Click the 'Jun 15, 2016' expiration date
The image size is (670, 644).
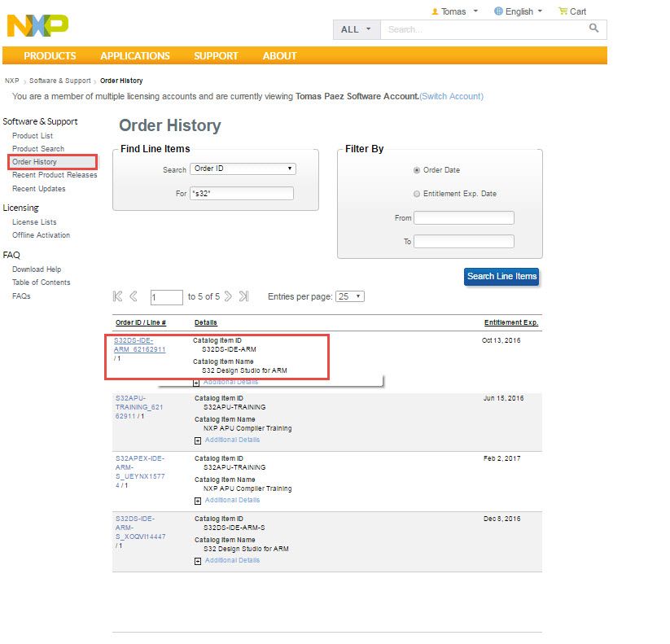click(x=503, y=398)
